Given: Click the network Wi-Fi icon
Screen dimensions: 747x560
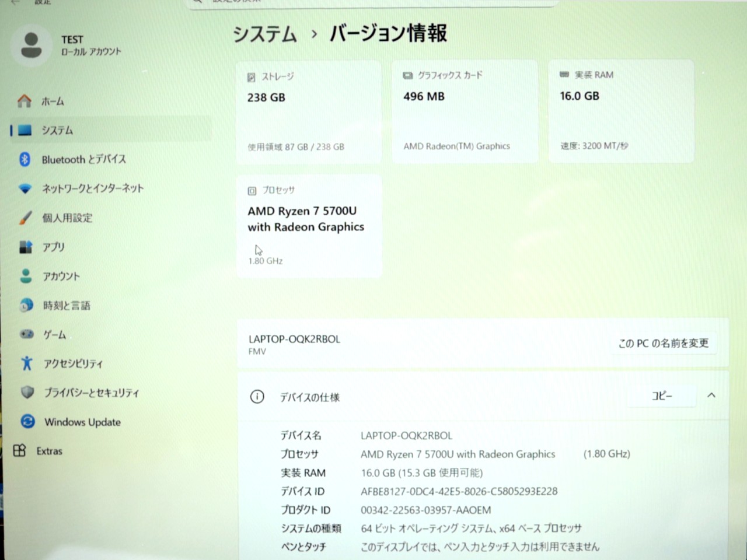Looking at the screenshot, I should click(25, 188).
